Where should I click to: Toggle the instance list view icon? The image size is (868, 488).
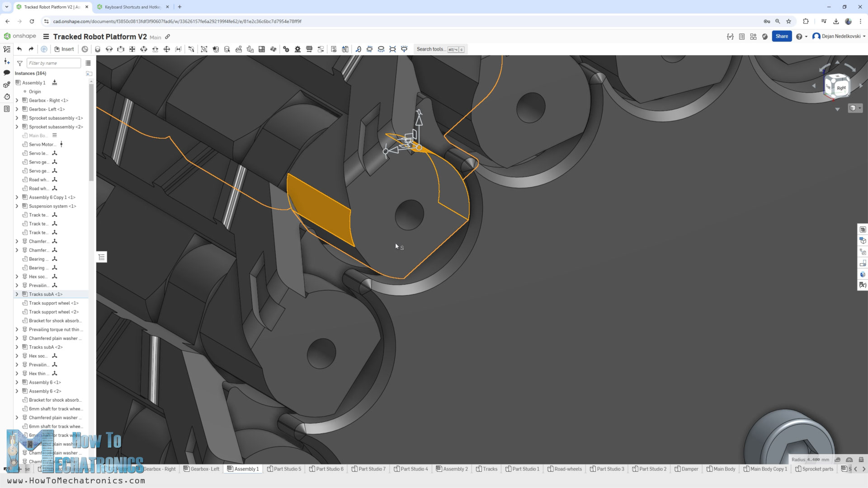(88, 63)
